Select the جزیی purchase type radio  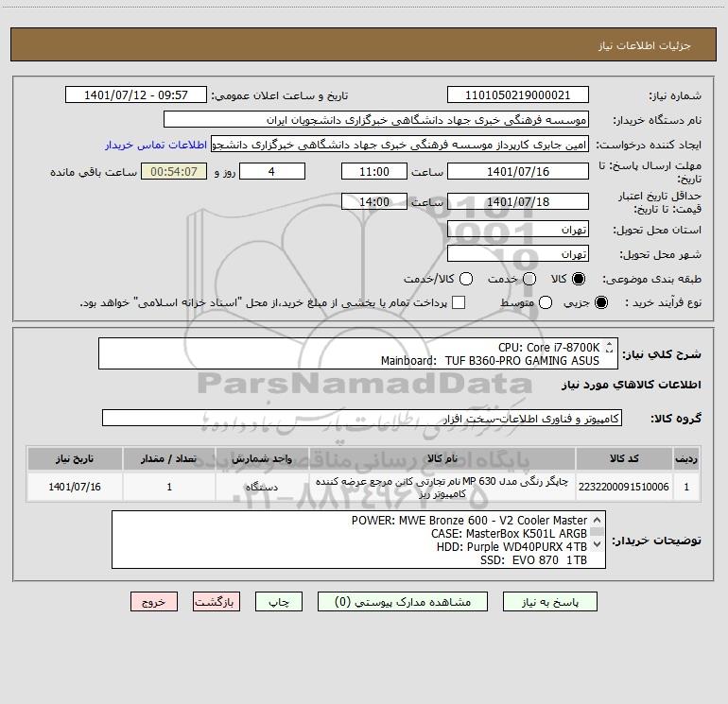tap(600, 302)
